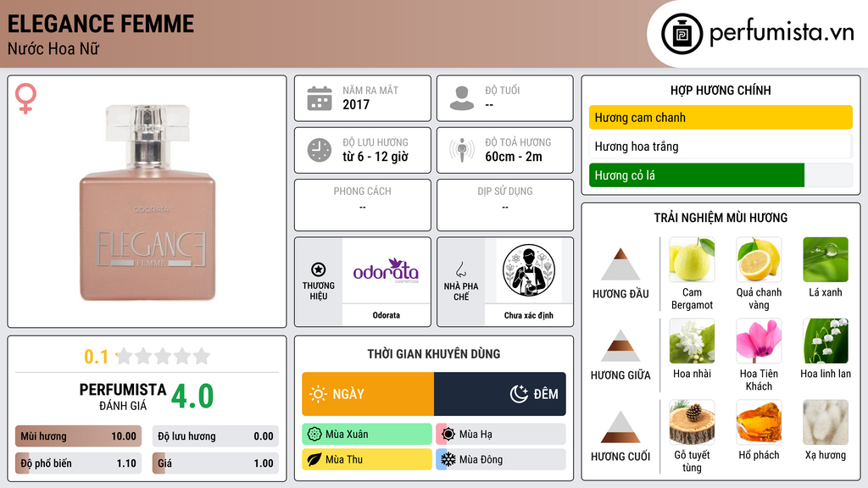Click the sillage icon for Độ toả hương

tap(462, 150)
